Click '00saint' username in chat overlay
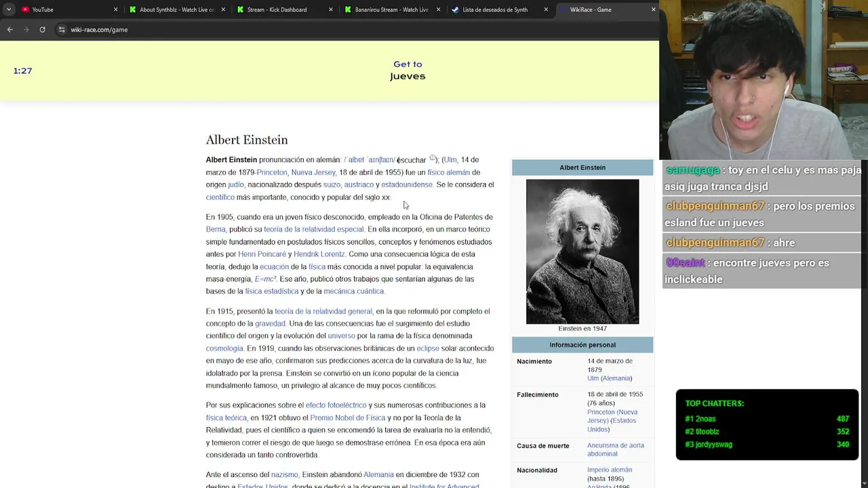 pyautogui.click(x=686, y=263)
